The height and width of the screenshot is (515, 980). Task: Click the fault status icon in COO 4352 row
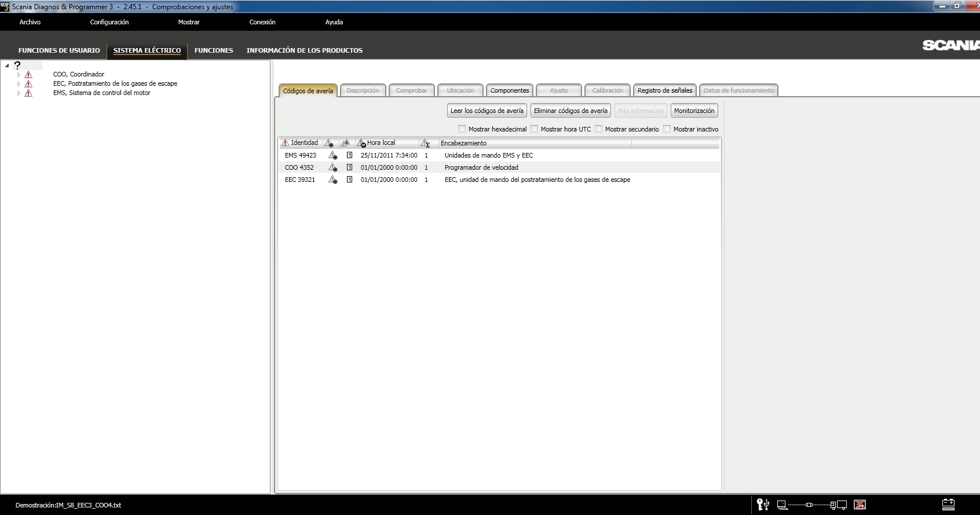coord(333,167)
